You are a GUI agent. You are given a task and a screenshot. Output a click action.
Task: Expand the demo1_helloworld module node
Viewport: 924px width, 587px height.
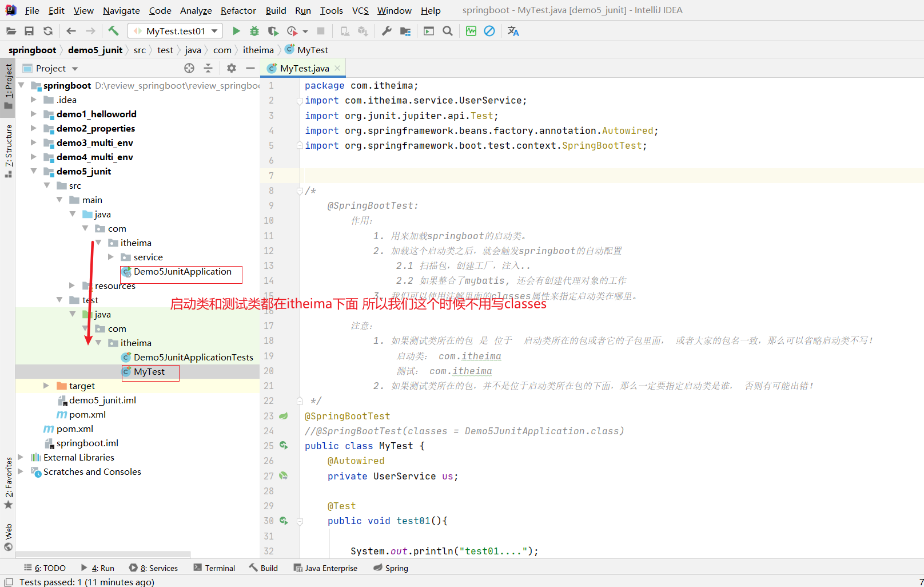point(34,114)
